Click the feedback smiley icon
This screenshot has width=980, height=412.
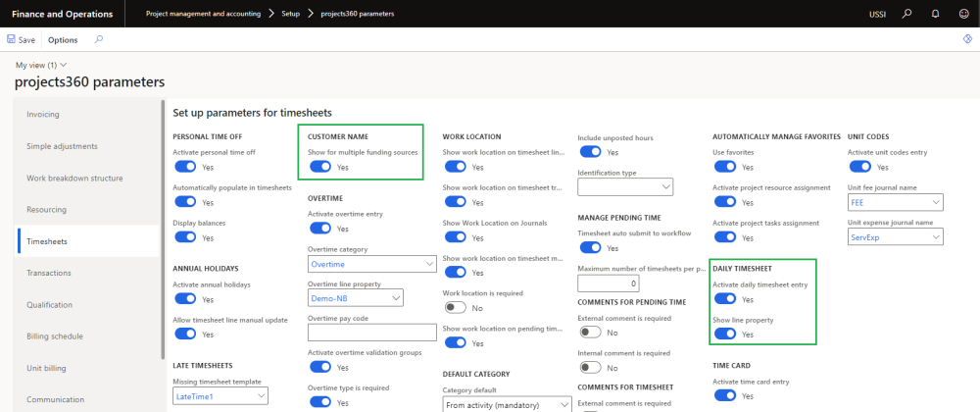pyautogui.click(x=962, y=14)
